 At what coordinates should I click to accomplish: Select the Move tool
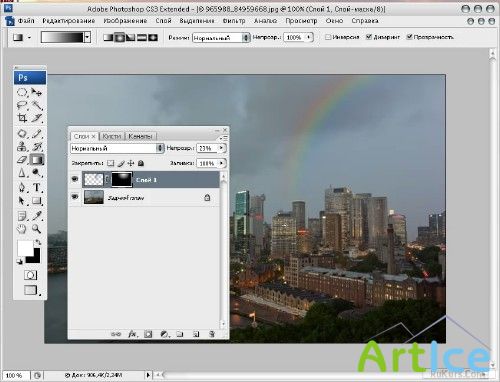[37, 92]
